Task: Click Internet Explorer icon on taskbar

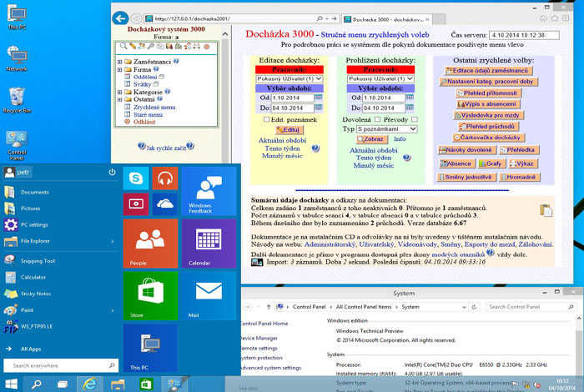Action: pos(89,384)
